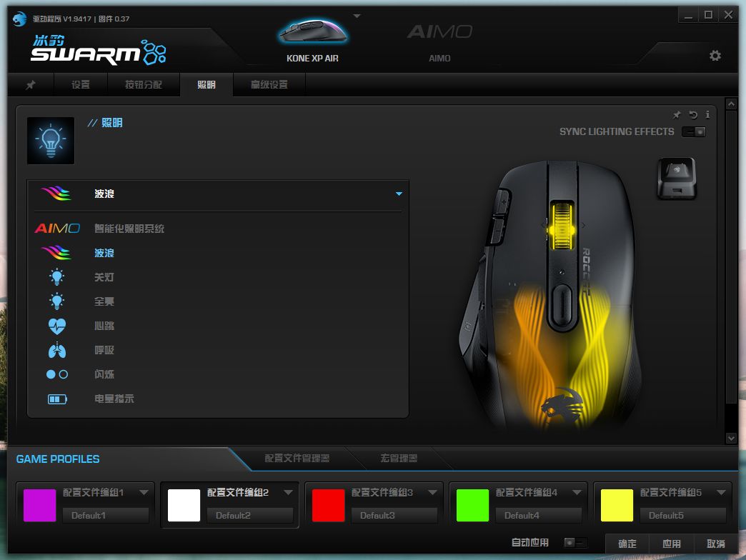Expand 配置文件编组2 profile dropdown arrow
746x560 pixels.
click(x=288, y=492)
